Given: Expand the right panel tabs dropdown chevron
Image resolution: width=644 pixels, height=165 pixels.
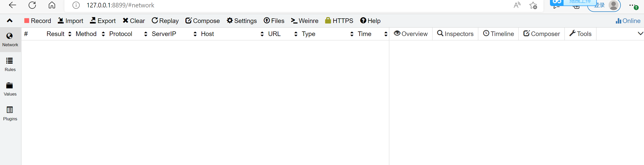Looking at the screenshot, I should click(x=640, y=34).
